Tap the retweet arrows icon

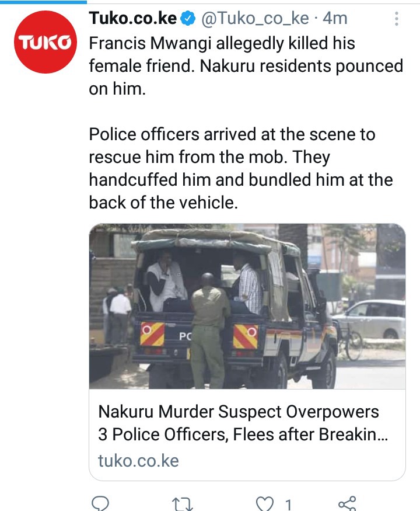pyautogui.click(x=183, y=504)
